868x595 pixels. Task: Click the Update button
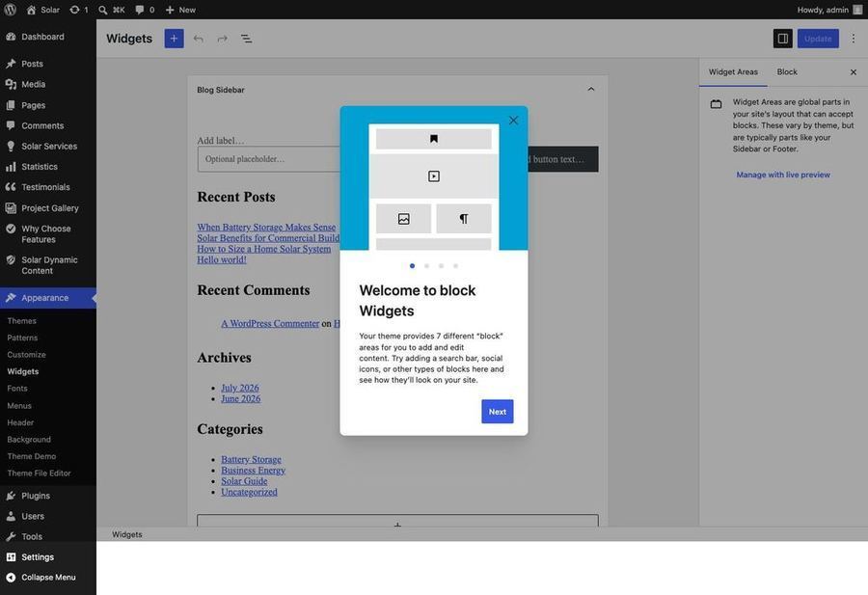tap(818, 39)
